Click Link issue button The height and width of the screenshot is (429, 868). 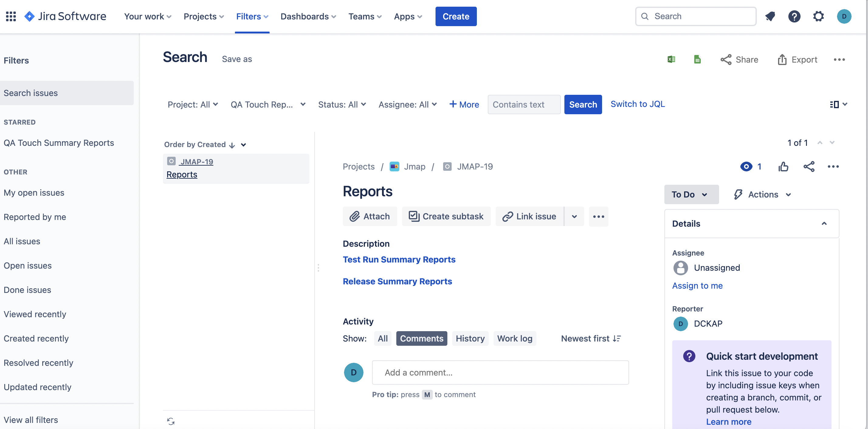pos(529,216)
